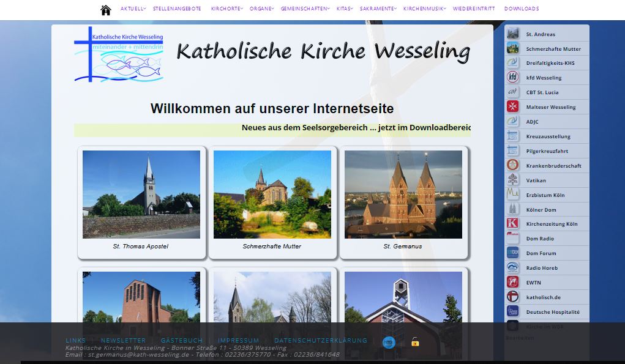Open the Krankenbruderschaft sidebar text
The width and height of the screenshot is (625, 364).
[553, 166]
